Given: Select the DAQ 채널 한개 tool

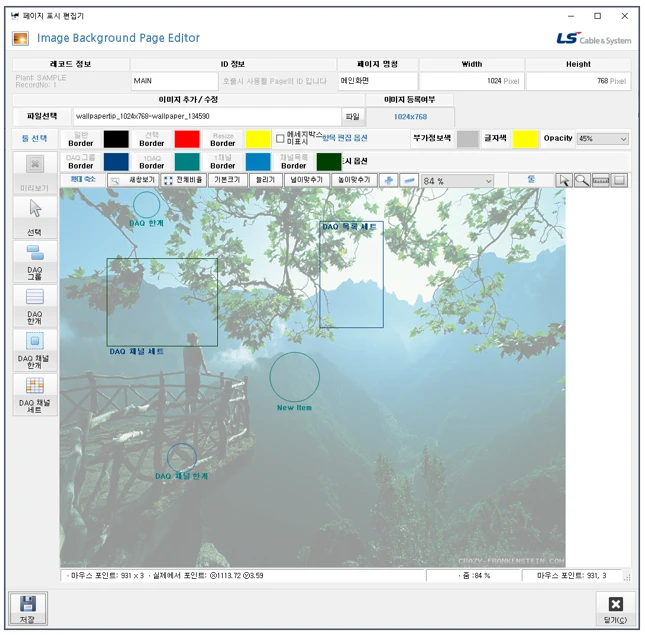Looking at the screenshot, I should [35, 350].
